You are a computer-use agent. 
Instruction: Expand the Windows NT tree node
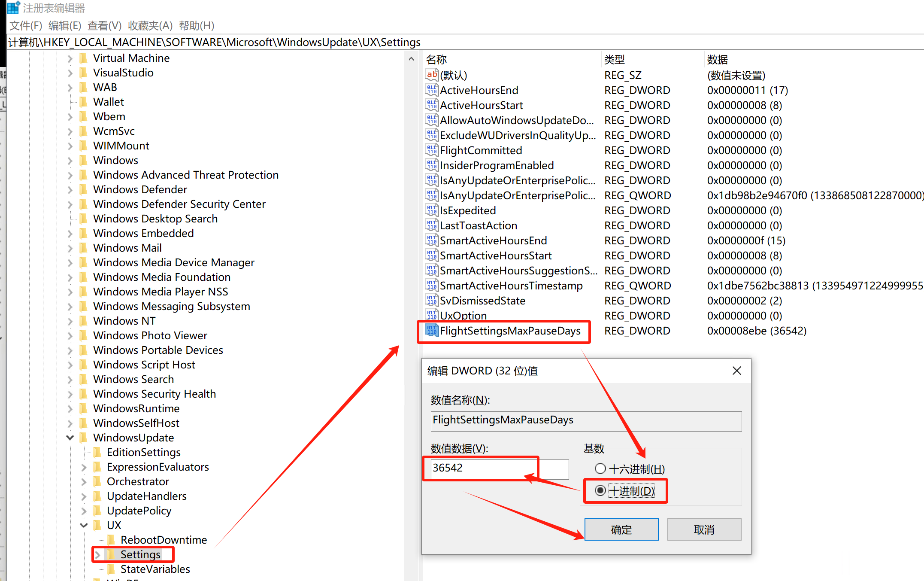click(70, 321)
